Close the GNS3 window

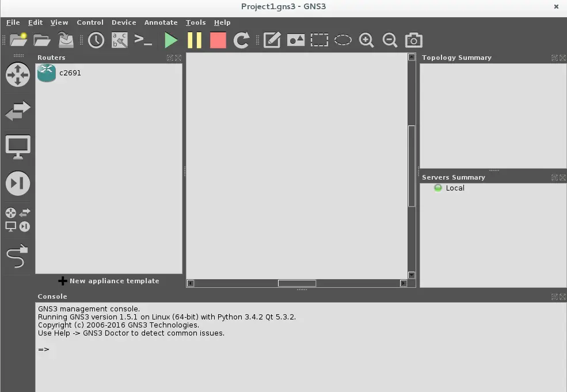(556, 6)
